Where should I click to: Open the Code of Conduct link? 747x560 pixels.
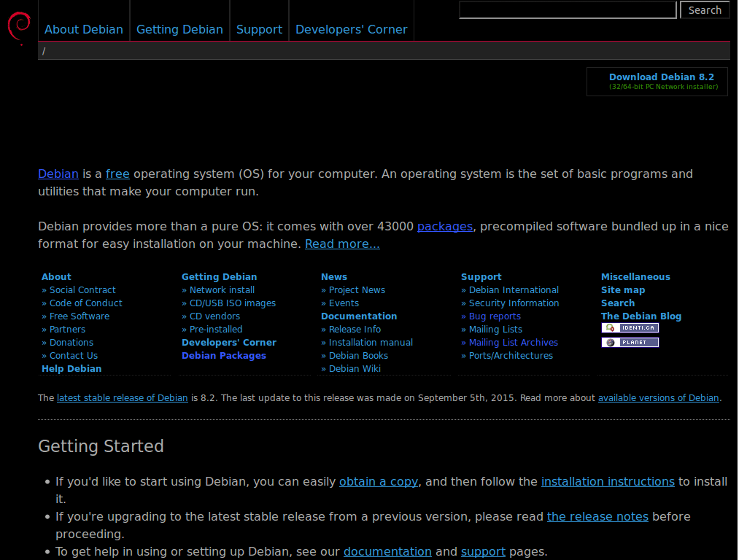coord(86,303)
